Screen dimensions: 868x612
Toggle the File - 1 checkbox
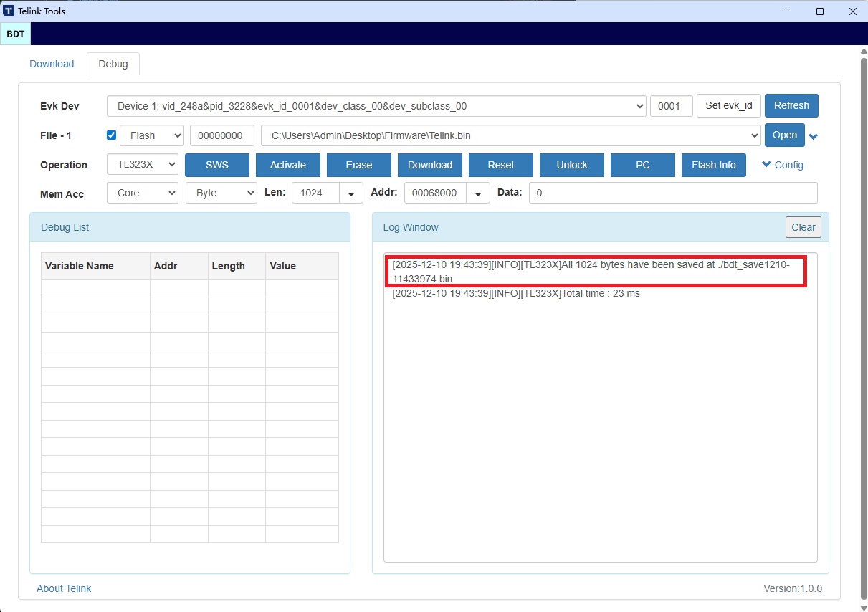pos(111,135)
